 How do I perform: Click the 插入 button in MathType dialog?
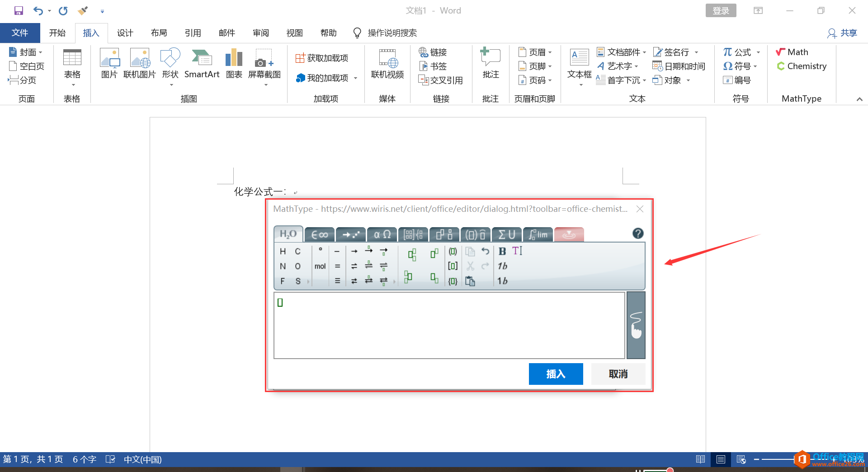coord(556,374)
